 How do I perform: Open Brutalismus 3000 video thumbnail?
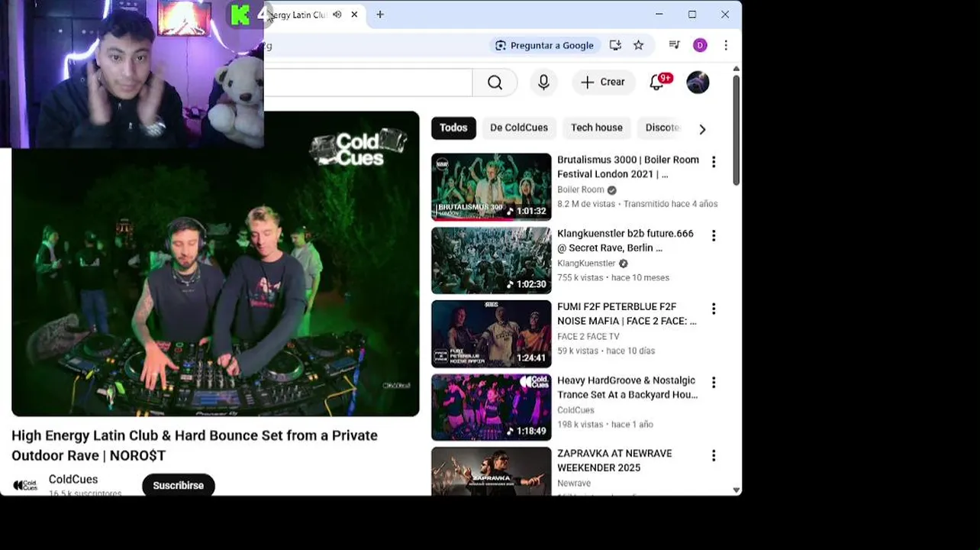click(x=491, y=187)
